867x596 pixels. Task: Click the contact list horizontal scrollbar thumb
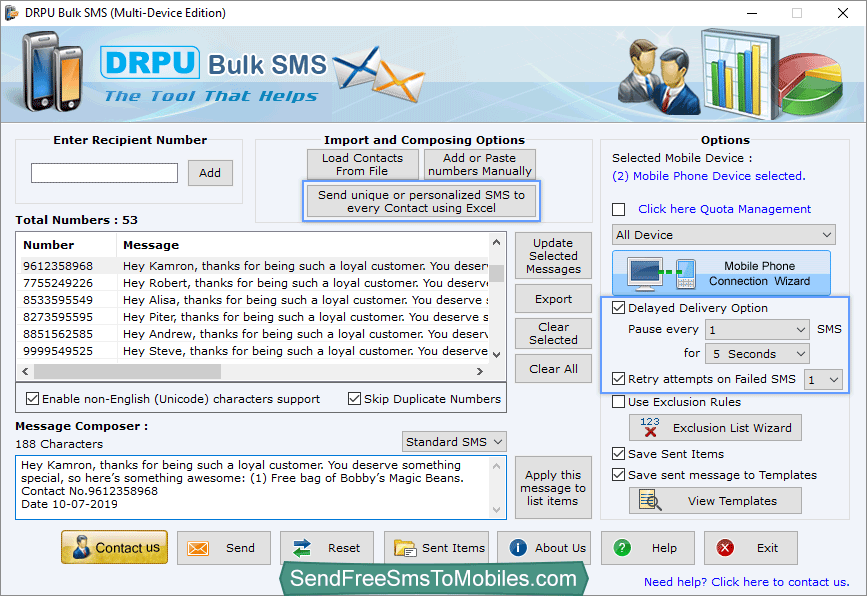point(128,372)
